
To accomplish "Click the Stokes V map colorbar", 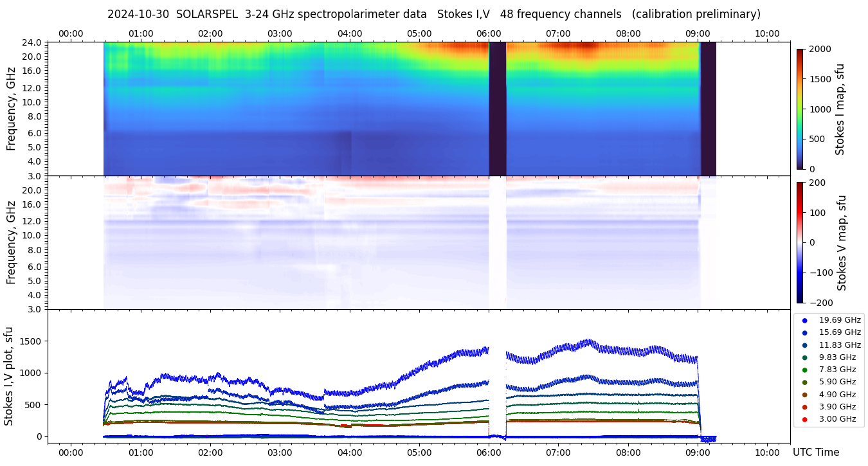I will click(x=800, y=242).
